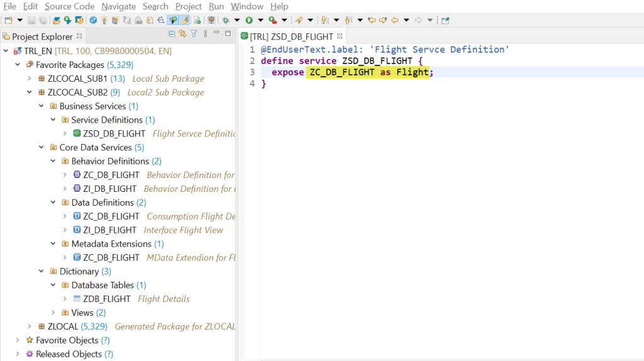This screenshot has height=361, width=644.
Task: Toggle the highlighted Mark Occurrences toolbar button
Action: [x=173, y=20]
